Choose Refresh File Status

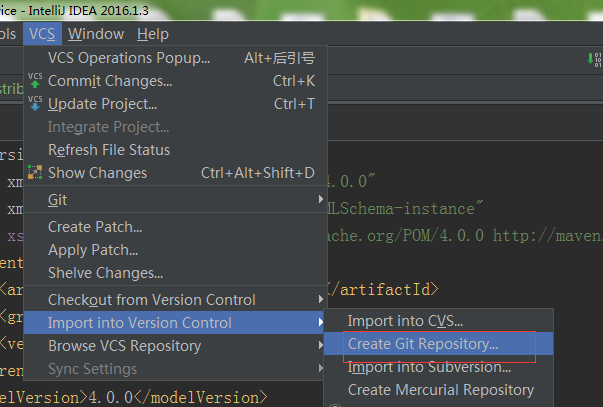(x=109, y=150)
